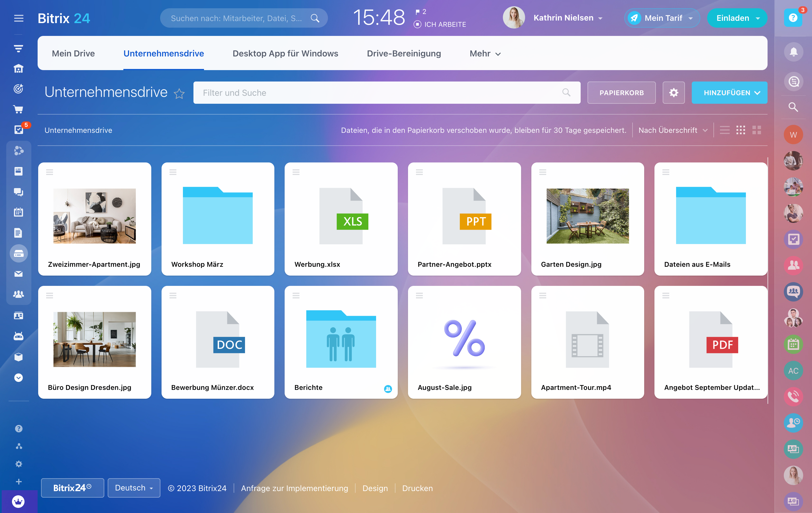Expand the Nach Überschrift sort dropdown
The image size is (812, 513).
click(673, 130)
